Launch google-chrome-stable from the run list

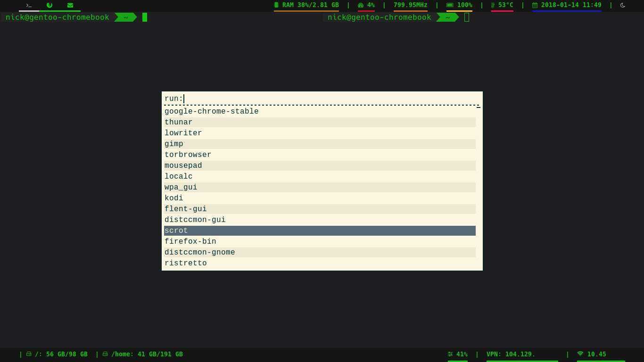coord(320,111)
